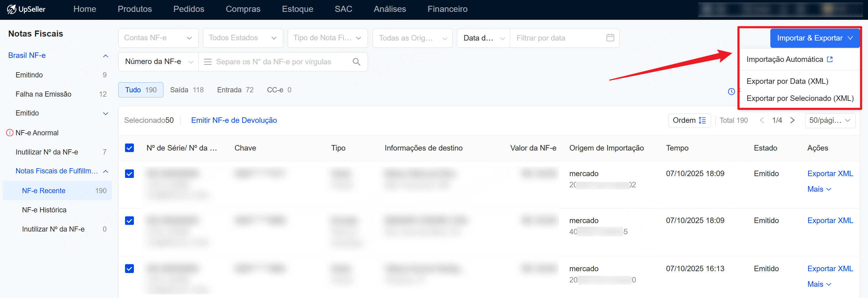Screen dimensions: 868x298
Task: Switch to the Saída tab
Action: 187,90
